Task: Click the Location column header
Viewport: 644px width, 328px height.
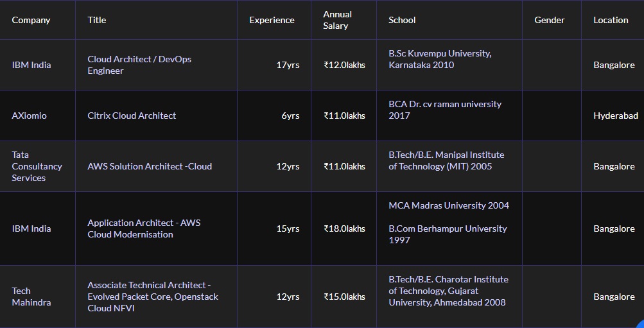Action: (x=611, y=20)
